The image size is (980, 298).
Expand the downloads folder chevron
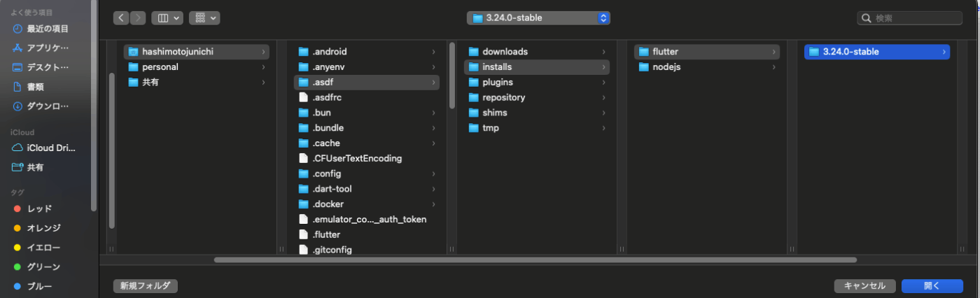tap(603, 52)
